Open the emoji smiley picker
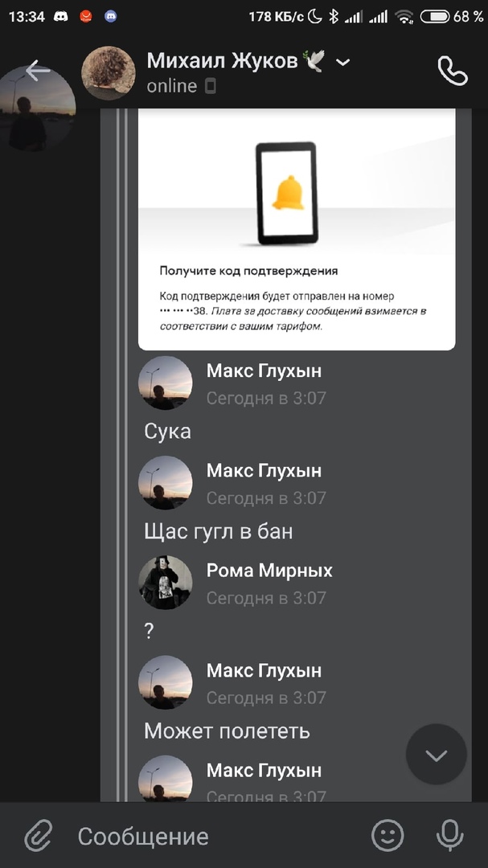This screenshot has height=868, width=488. click(x=388, y=836)
